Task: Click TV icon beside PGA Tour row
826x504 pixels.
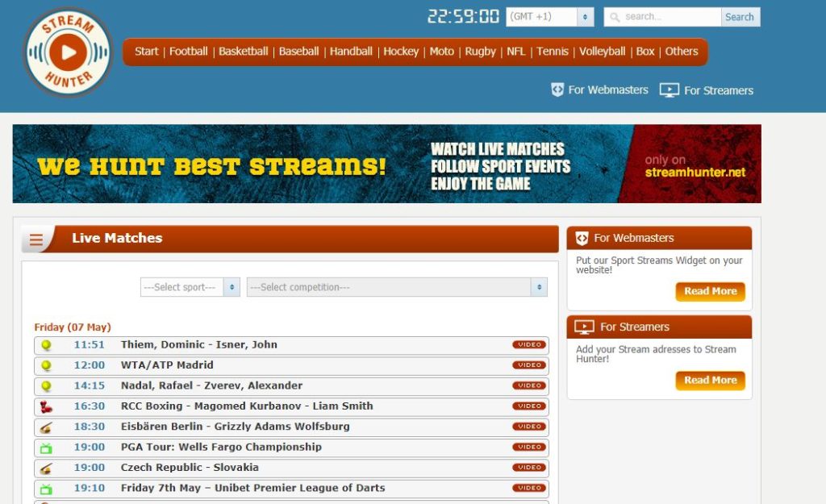Action: [x=46, y=448]
